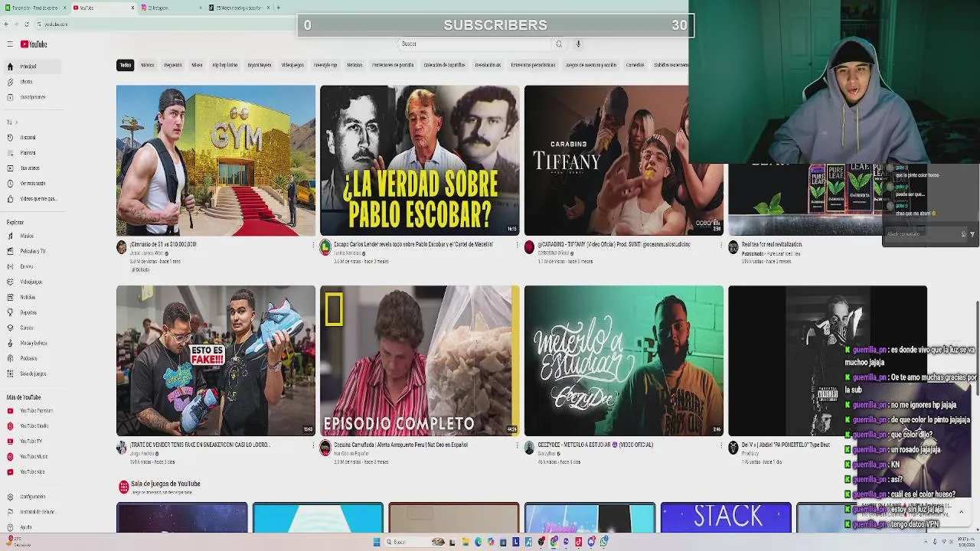Open the ESTO ES FAKE sneakers thumbnail
This screenshot has height=551, width=980.
pyautogui.click(x=216, y=360)
